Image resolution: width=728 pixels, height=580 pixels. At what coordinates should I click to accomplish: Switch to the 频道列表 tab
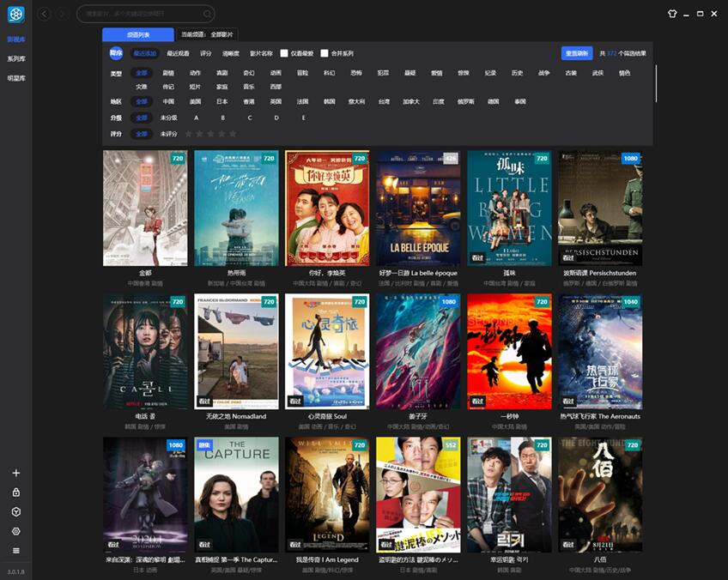[137, 35]
